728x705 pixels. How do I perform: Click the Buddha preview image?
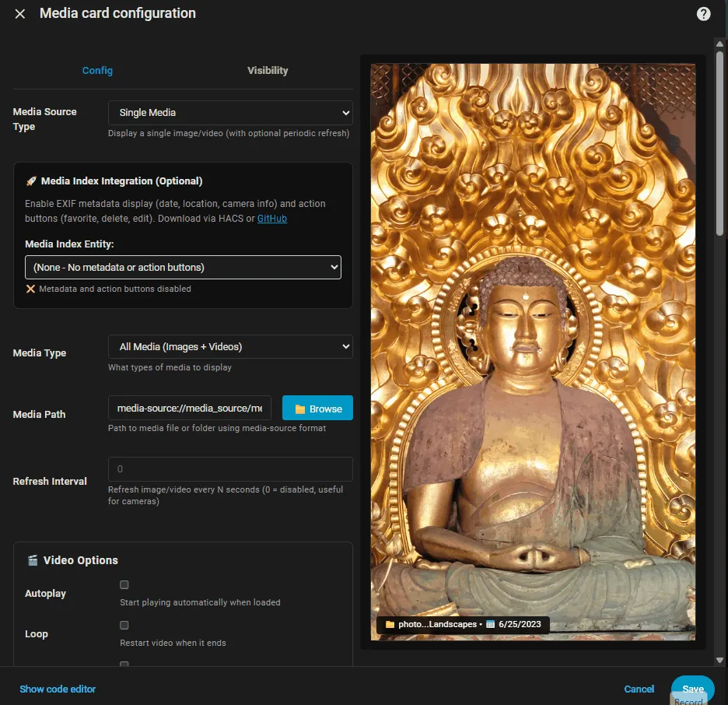click(533, 352)
